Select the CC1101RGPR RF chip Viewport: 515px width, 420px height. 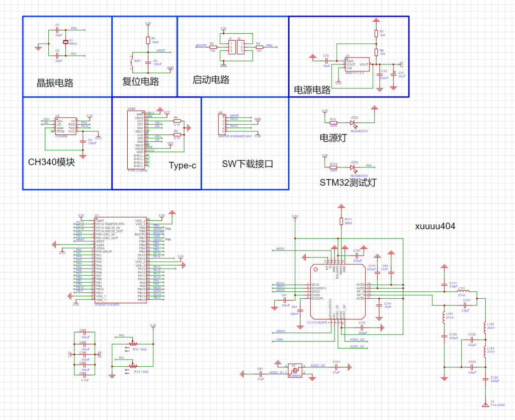pos(337,292)
